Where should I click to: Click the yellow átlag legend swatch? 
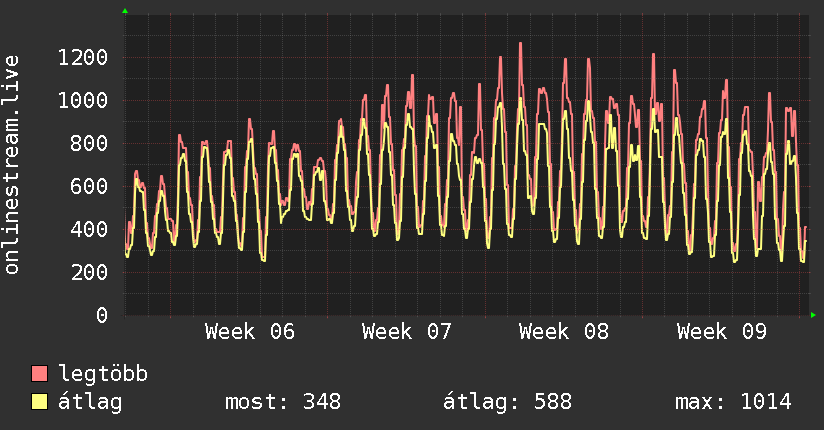tap(39, 402)
